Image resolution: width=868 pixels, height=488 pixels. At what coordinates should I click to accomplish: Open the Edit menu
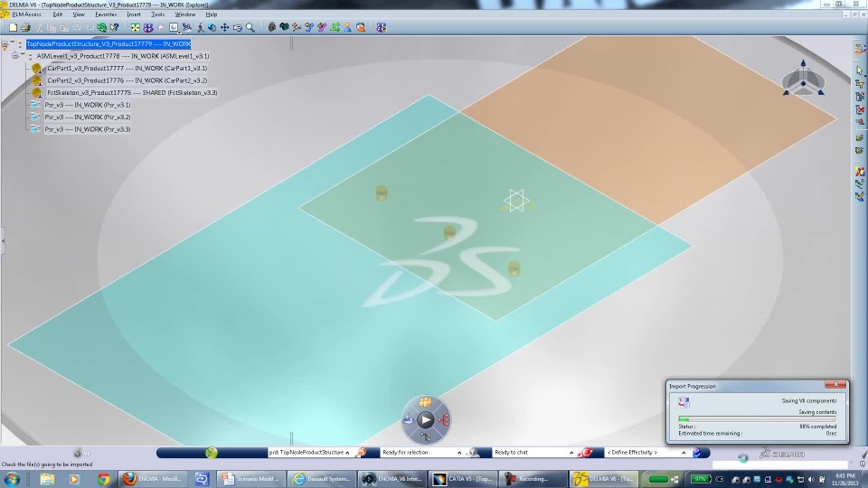(58, 14)
